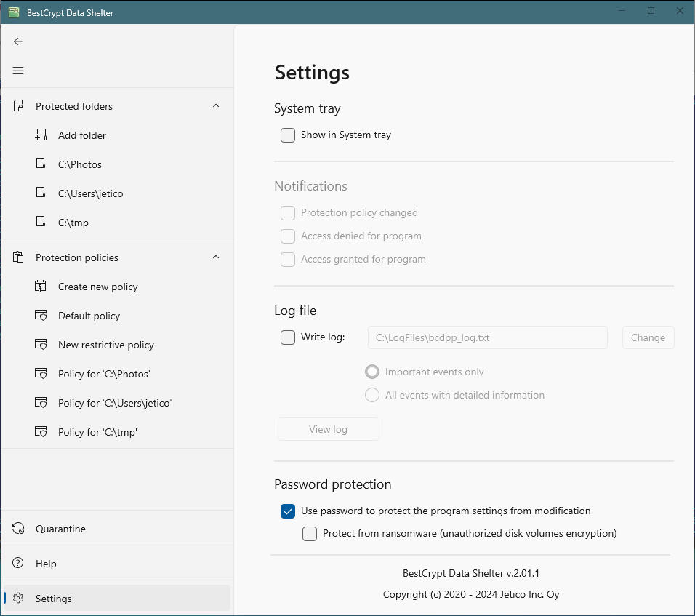Click the New restrictive policy icon
The height and width of the screenshot is (616, 695).
coord(41,345)
